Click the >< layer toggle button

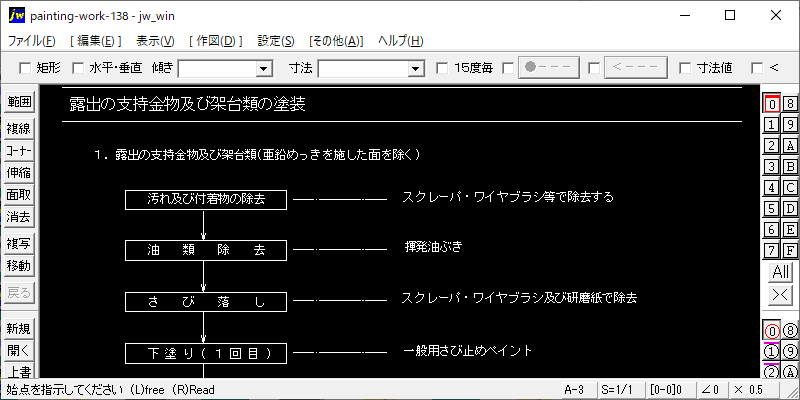pyautogui.click(x=781, y=295)
